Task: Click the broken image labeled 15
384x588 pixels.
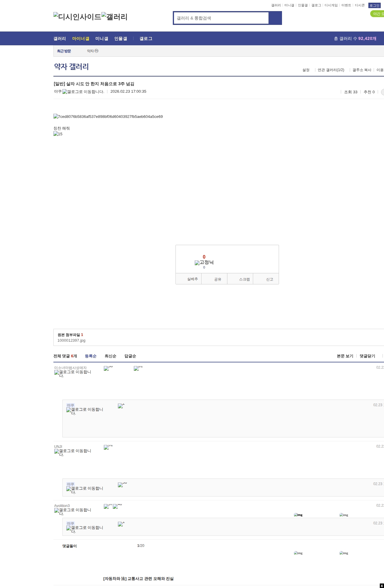Action: pyautogui.click(x=58, y=134)
